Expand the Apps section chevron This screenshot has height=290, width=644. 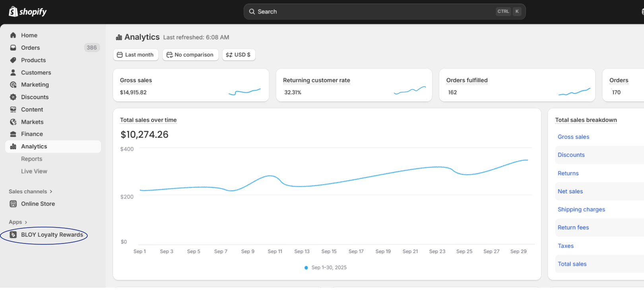(x=26, y=222)
